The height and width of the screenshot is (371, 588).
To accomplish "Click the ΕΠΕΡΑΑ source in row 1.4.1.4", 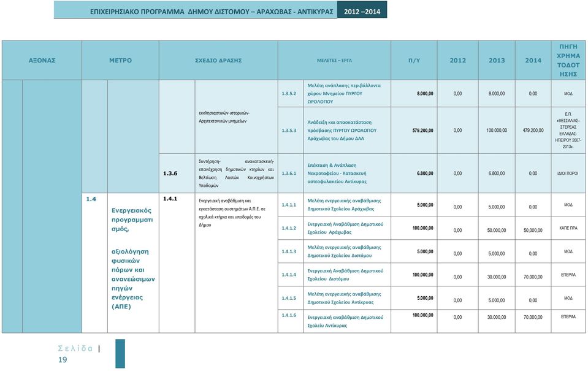I will [568, 275].
